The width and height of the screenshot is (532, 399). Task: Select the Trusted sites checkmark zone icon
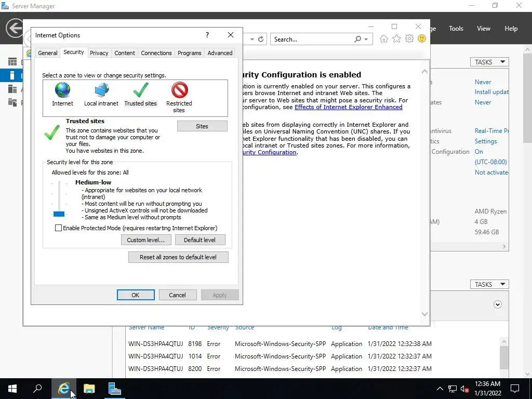140,90
